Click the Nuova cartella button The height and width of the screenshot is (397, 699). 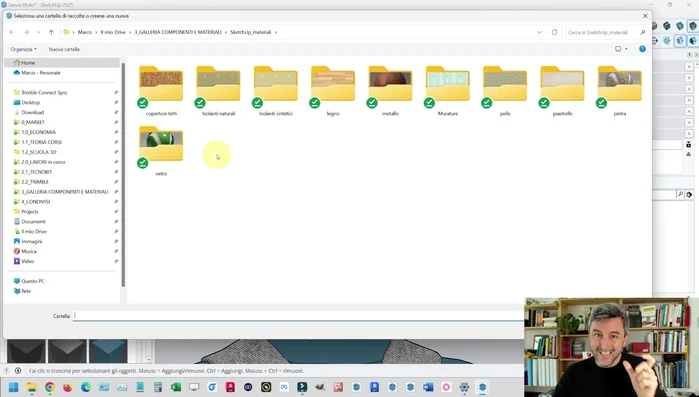64,49
